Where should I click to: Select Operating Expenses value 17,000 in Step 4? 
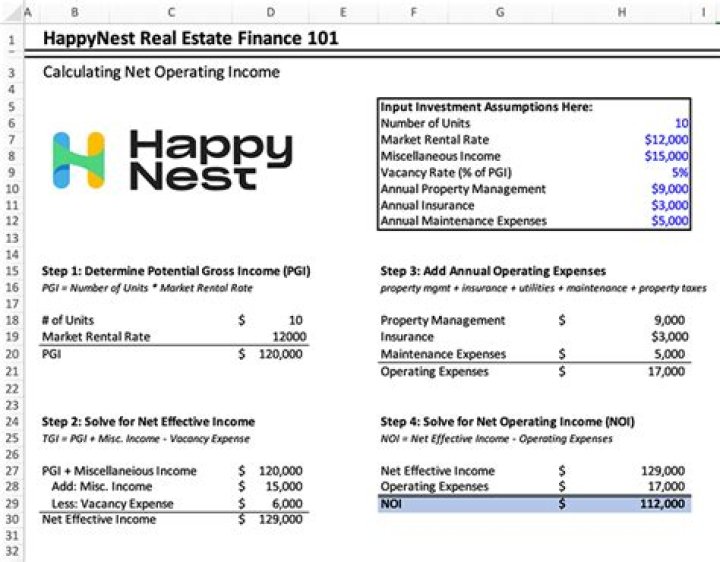point(666,486)
